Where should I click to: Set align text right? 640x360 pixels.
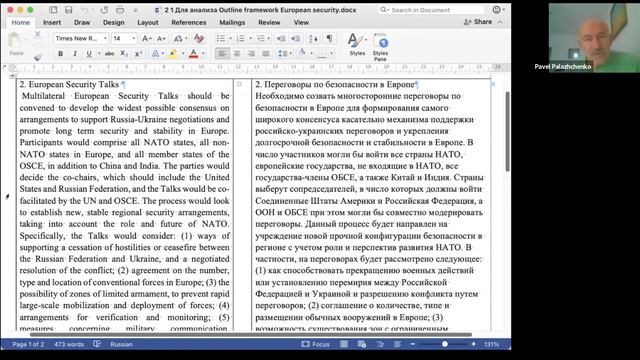(251, 54)
